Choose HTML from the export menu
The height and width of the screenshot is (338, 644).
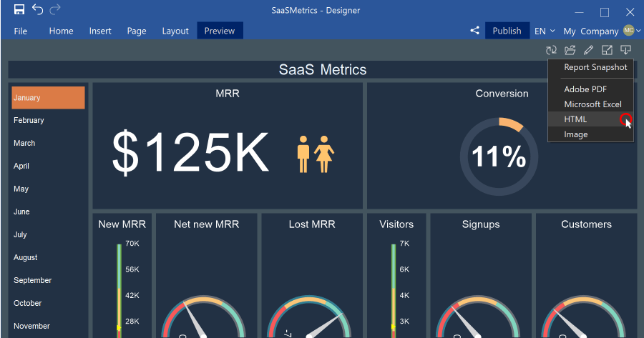[x=575, y=119]
